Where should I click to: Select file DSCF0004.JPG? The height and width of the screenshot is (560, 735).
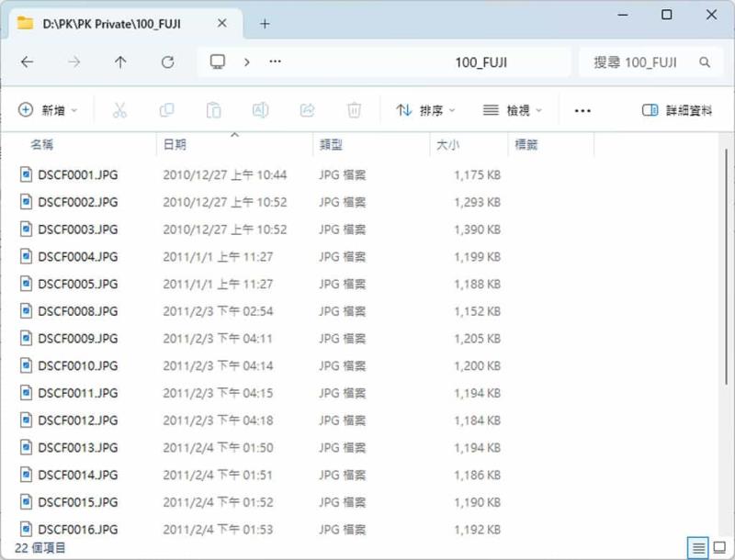78,256
